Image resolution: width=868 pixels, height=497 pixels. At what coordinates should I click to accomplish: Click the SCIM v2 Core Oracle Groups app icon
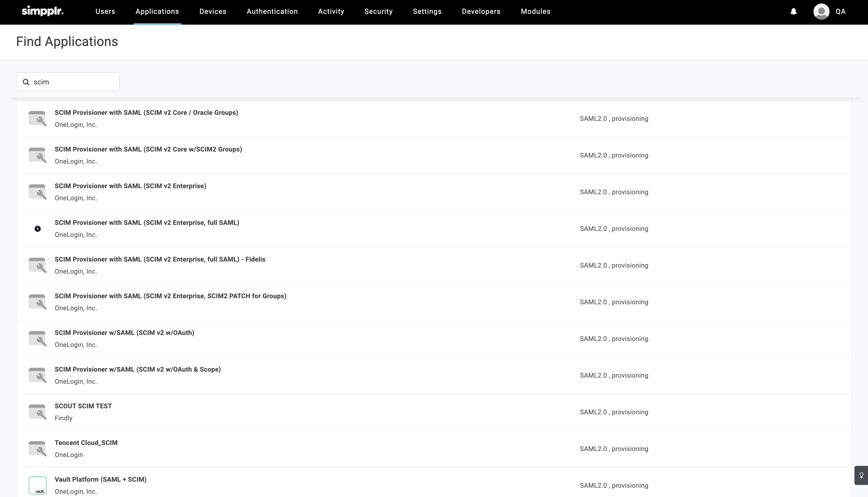37,118
